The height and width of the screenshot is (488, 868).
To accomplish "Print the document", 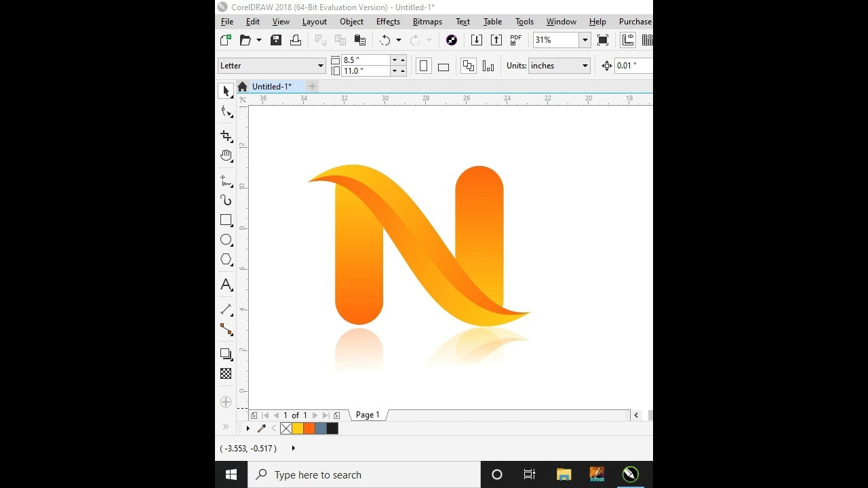I will 296,40.
